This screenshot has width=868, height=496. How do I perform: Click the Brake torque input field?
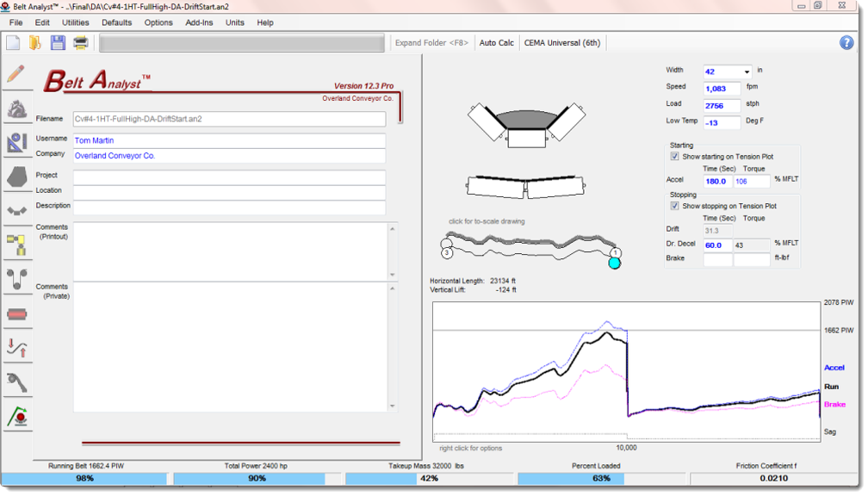coord(752,259)
